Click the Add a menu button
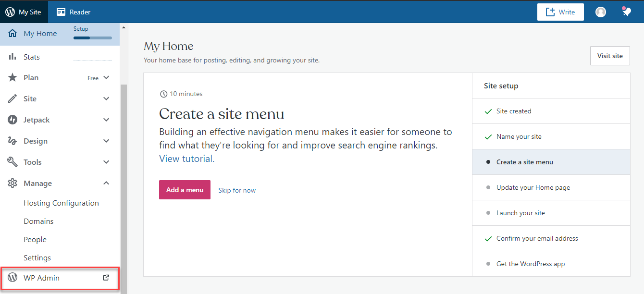The height and width of the screenshot is (294, 644). click(185, 190)
